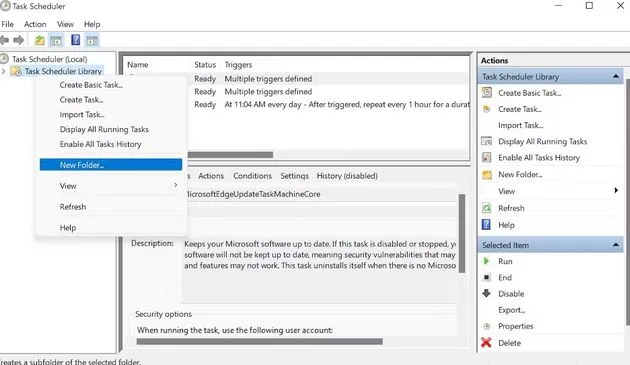Click Display All Running Tasks icon in Actions pane
Viewport: 630px width, 365px height.
[487, 141]
